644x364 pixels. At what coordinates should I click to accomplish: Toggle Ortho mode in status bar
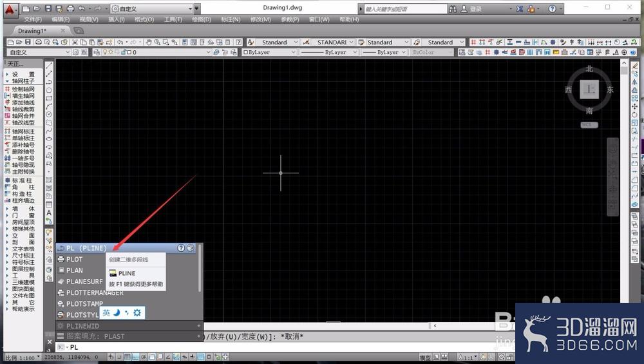pos(135,357)
